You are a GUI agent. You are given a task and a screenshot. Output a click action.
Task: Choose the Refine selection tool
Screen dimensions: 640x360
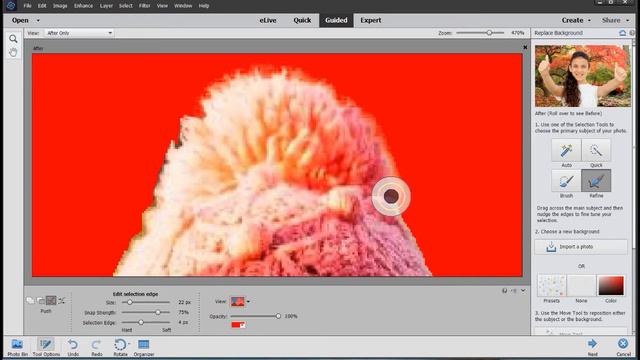596,181
